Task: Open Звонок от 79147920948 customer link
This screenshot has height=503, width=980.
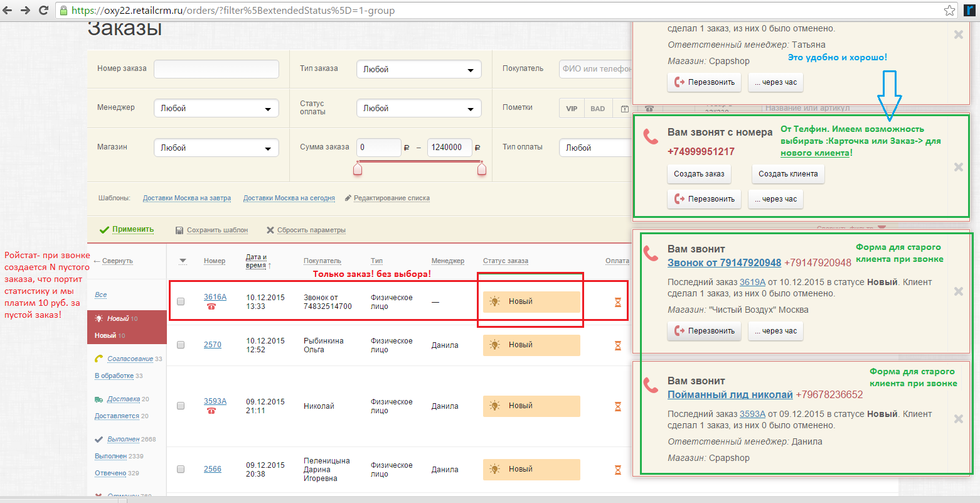Action: pyautogui.click(x=724, y=262)
